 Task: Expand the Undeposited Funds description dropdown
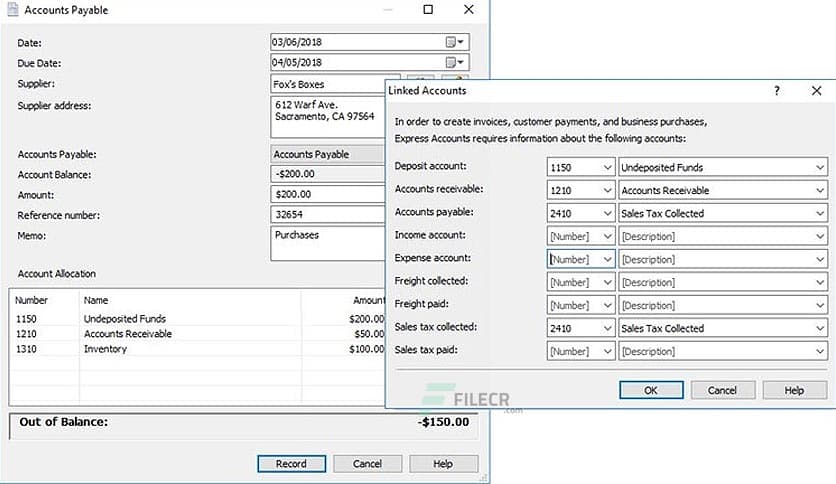coord(819,167)
